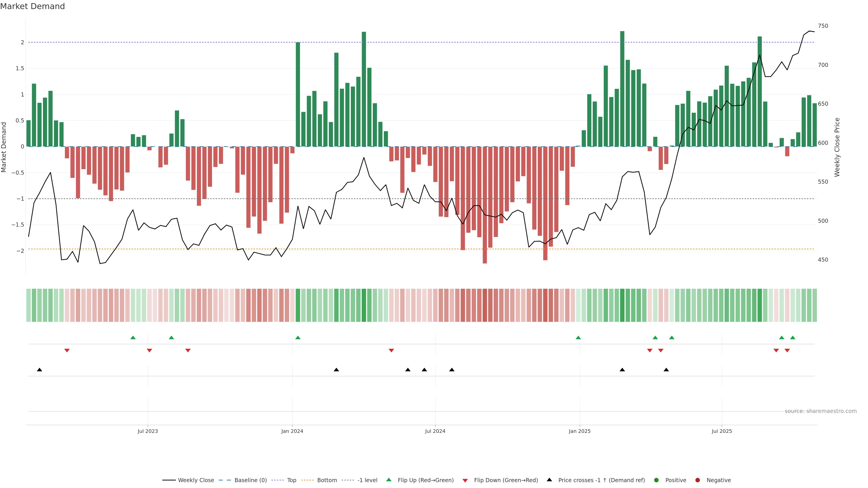This screenshot has height=488, width=868.
Task: Click the leftmost black price-cross triangle marker
Action: [39, 370]
